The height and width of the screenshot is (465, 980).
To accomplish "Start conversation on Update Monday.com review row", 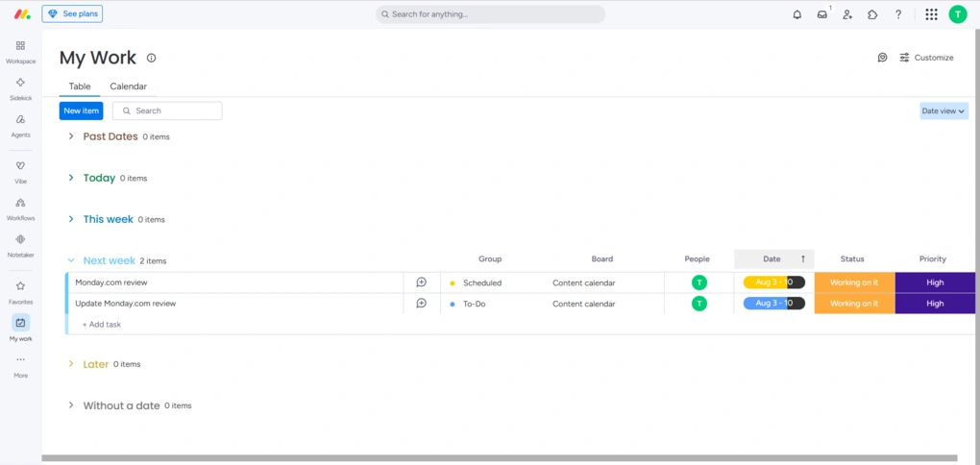I will (421, 304).
